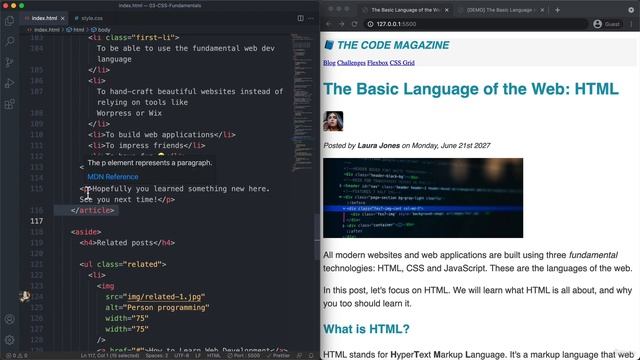
Task: Click the body breadcrumb segment
Action: (101, 30)
